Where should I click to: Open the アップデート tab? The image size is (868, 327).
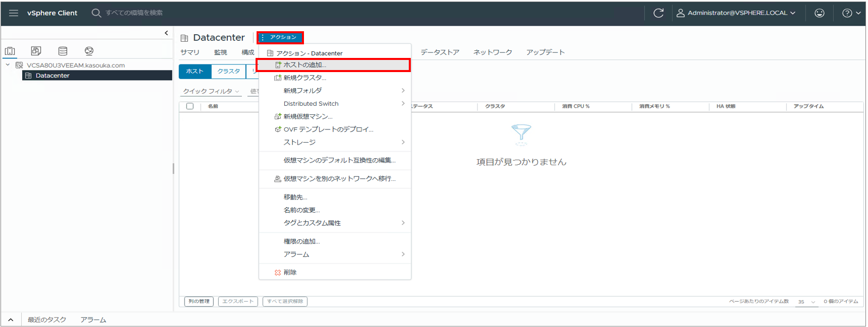(545, 52)
